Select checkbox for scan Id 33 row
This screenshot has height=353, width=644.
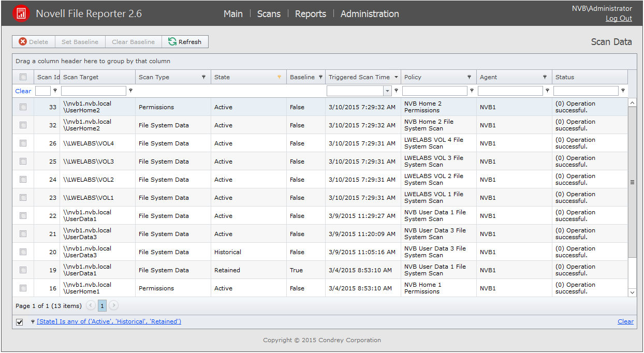point(23,107)
